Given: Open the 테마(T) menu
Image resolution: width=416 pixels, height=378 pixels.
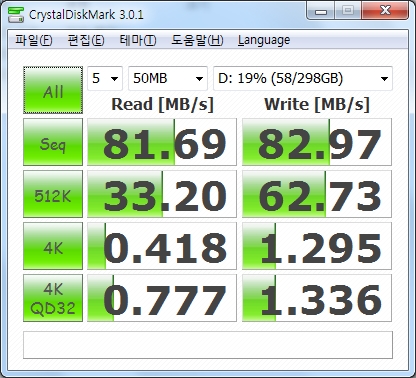Looking at the screenshot, I should point(138,40).
